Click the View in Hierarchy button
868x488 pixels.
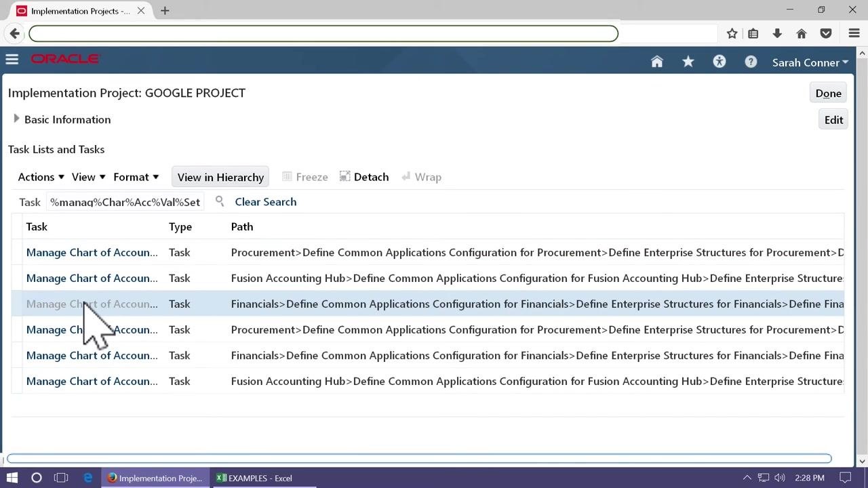pyautogui.click(x=220, y=177)
